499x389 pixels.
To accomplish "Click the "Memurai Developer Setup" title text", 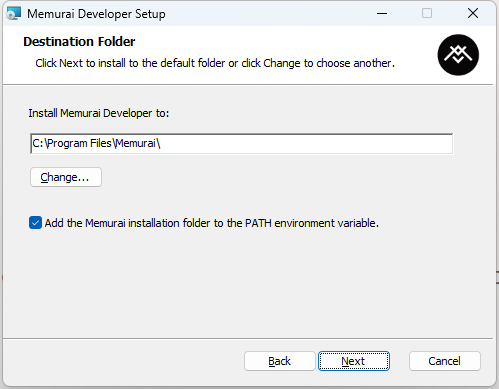I will (96, 14).
